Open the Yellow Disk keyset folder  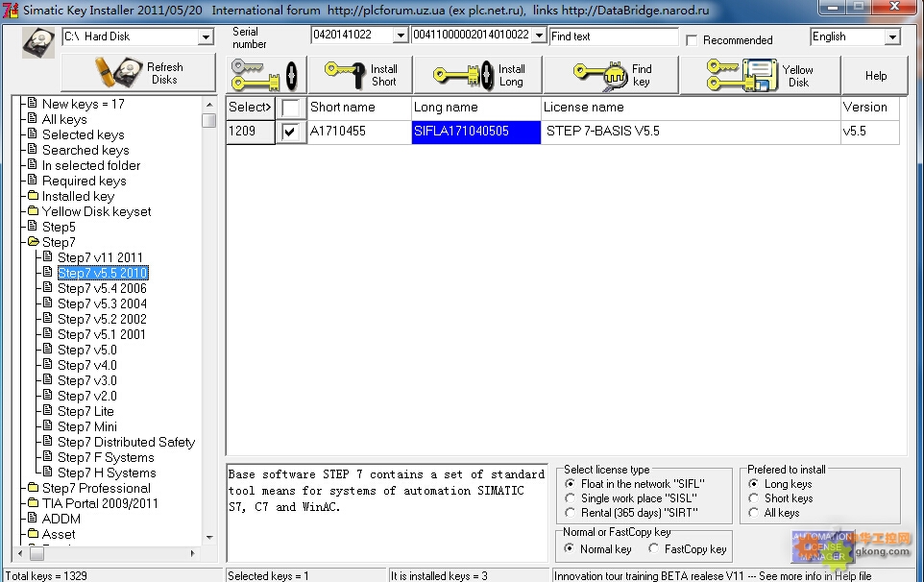point(97,211)
